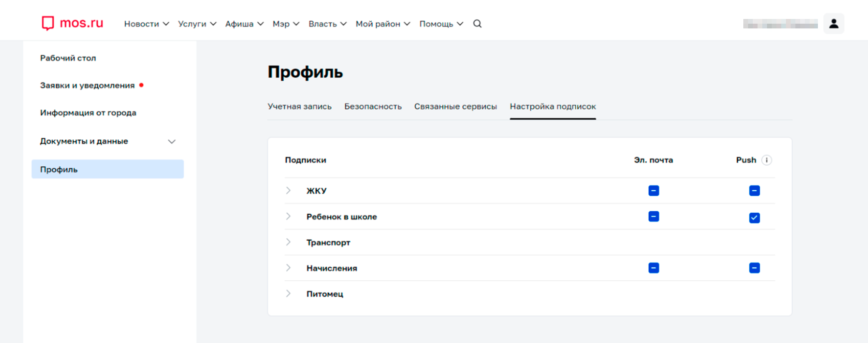
Task: Click the Ребенок в школе label
Action: point(342,217)
